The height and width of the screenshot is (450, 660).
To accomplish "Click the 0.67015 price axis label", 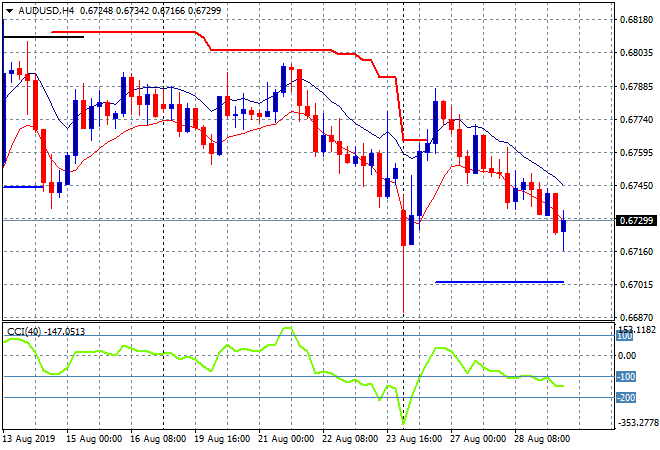I will point(636,285).
